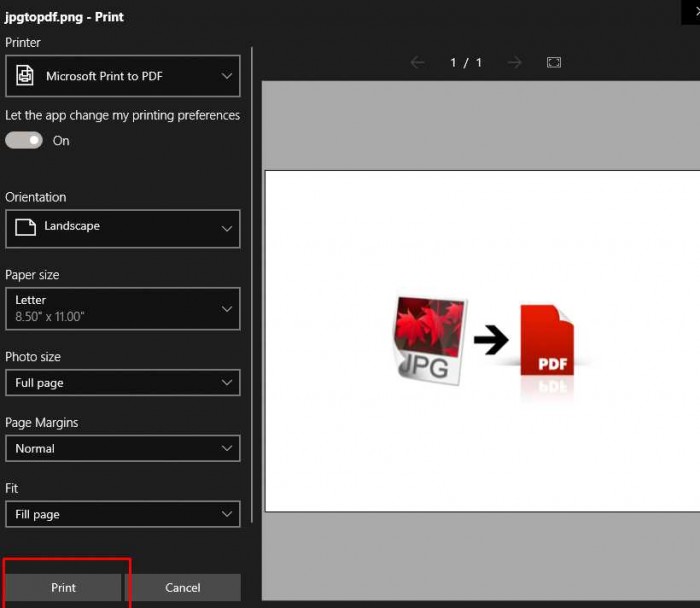The width and height of the screenshot is (700, 608).
Task: Click the 1 / 1 page indicator
Action: 466,62
